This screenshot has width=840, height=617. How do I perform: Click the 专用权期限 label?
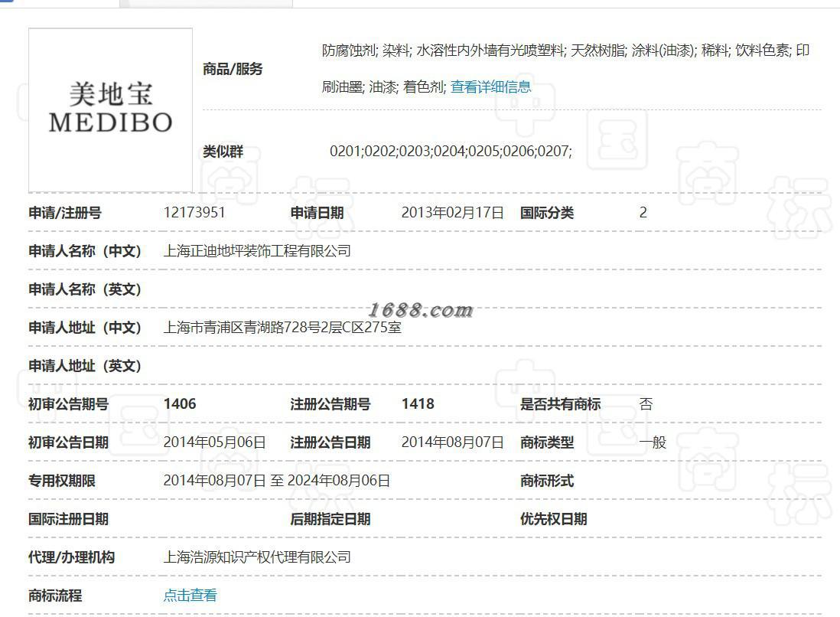click(62, 480)
